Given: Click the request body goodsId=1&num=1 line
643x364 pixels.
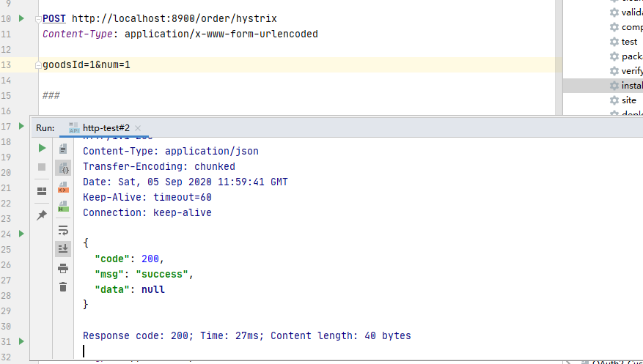Looking at the screenshot, I should pos(87,65).
